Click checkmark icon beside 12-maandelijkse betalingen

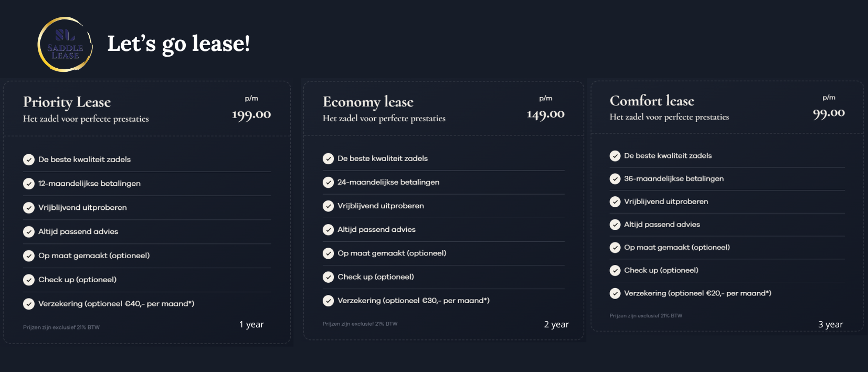click(x=29, y=184)
